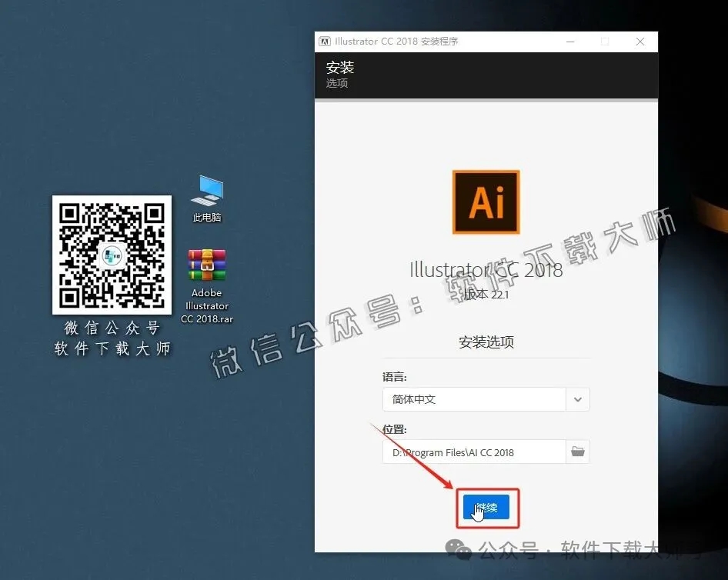Open the 语言 language dropdown
The width and height of the screenshot is (728, 580).
point(473,399)
